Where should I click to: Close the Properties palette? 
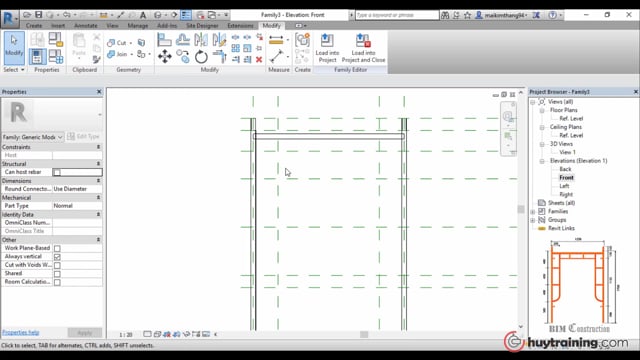pyautogui.click(x=99, y=92)
